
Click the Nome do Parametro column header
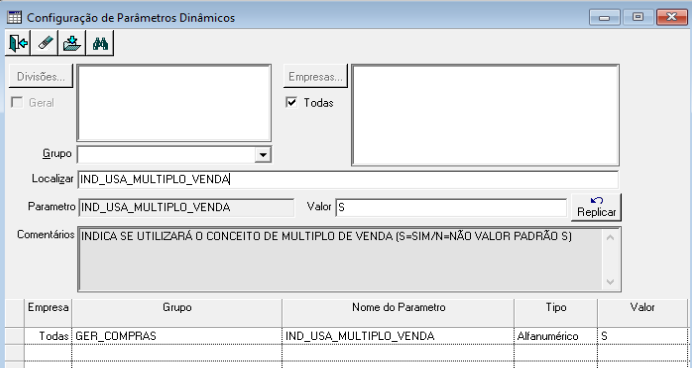point(398,313)
